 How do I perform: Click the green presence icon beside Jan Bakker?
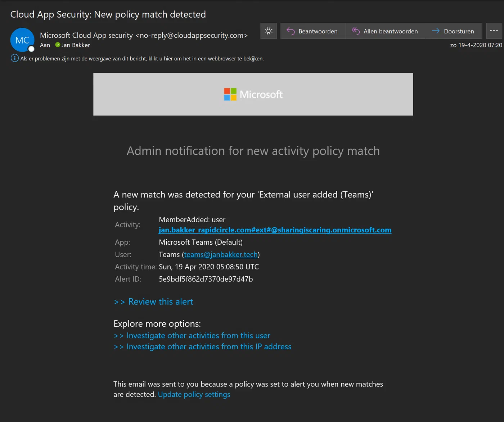click(58, 45)
